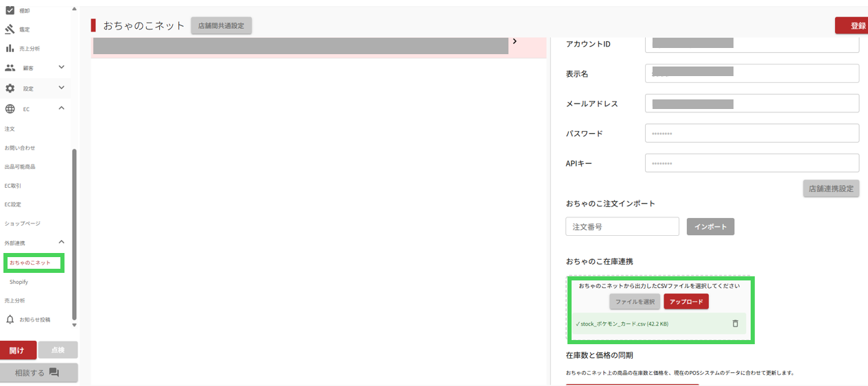
Task: Collapse the 外部連携 section chevron
Action: [61, 242]
